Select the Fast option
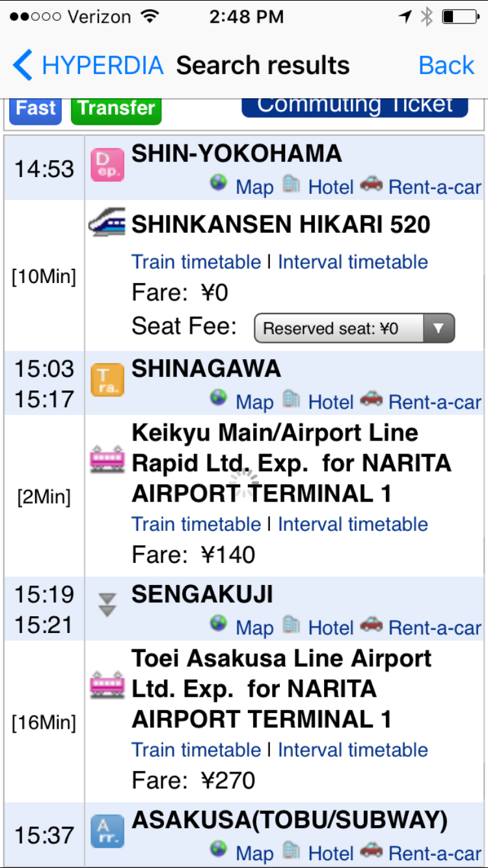 (34, 108)
